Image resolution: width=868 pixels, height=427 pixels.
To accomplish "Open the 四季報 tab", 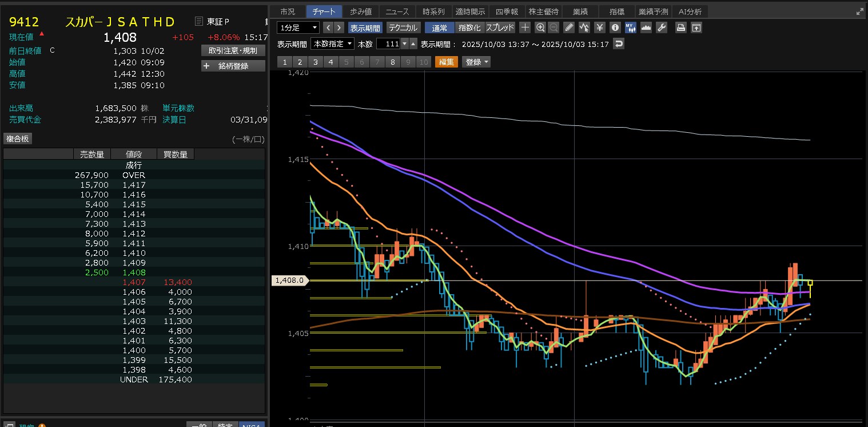I will point(506,11).
